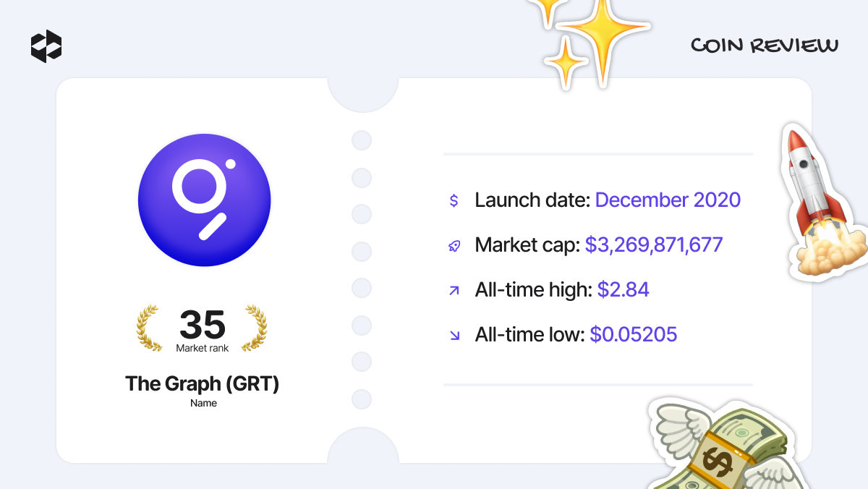Click the $0.05205 all-time low value
The height and width of the screenshot is (489, 868).
(x=634, y=334)
